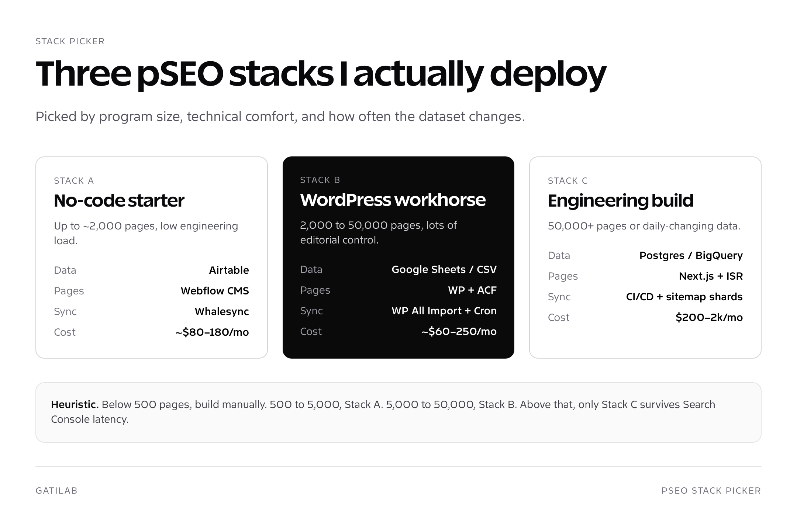Viewport: 797px width, 532px height.
Task: Click the '$200–2k/mo' cost value
Action: coord(709,317)
